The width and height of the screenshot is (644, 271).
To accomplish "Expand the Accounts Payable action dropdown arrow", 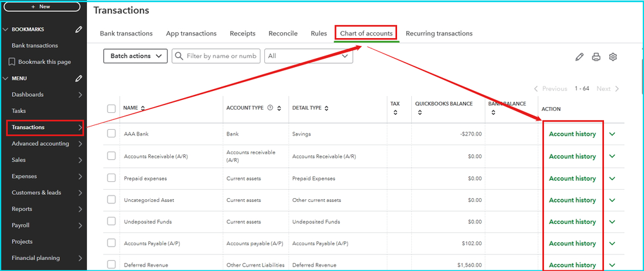I will pyautogui.click(x=612, y=243).
